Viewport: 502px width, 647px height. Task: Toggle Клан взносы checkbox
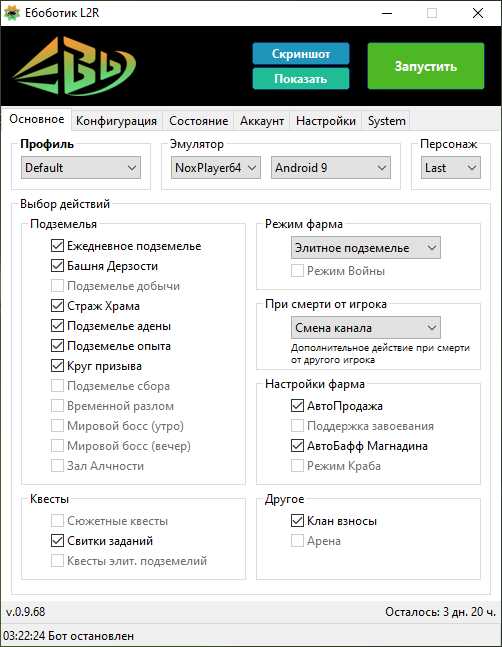[297, 521]
